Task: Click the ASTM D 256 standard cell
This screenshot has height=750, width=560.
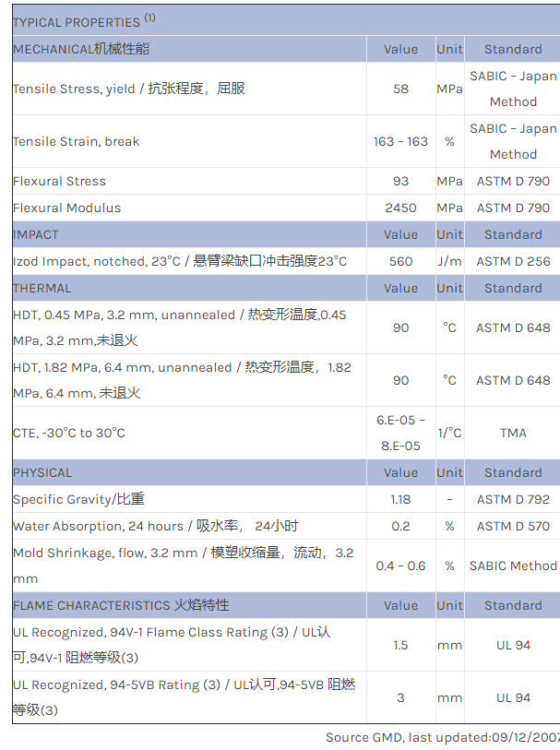Action: [x=513, y=261]
